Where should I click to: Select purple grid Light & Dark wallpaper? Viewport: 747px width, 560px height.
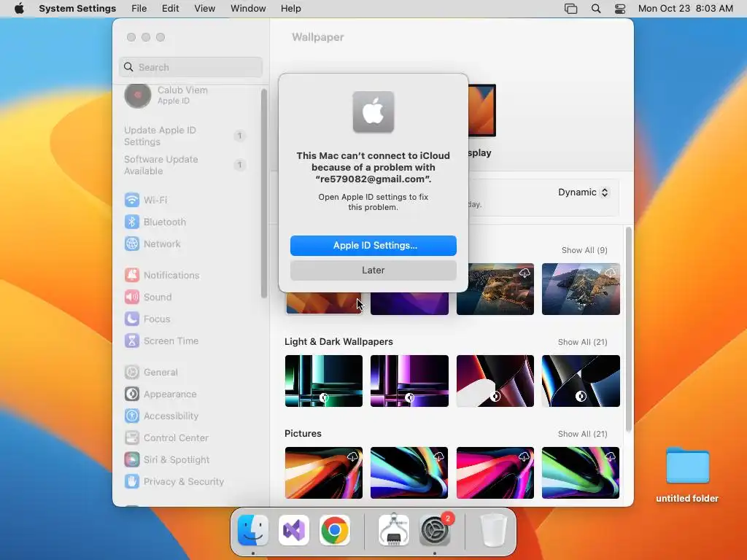pyautogui.click(x=410, y=381)
